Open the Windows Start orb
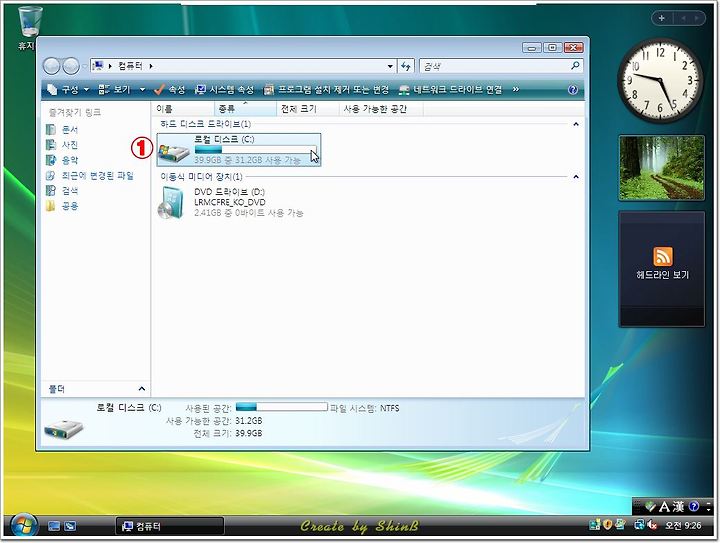 (23, 526)
